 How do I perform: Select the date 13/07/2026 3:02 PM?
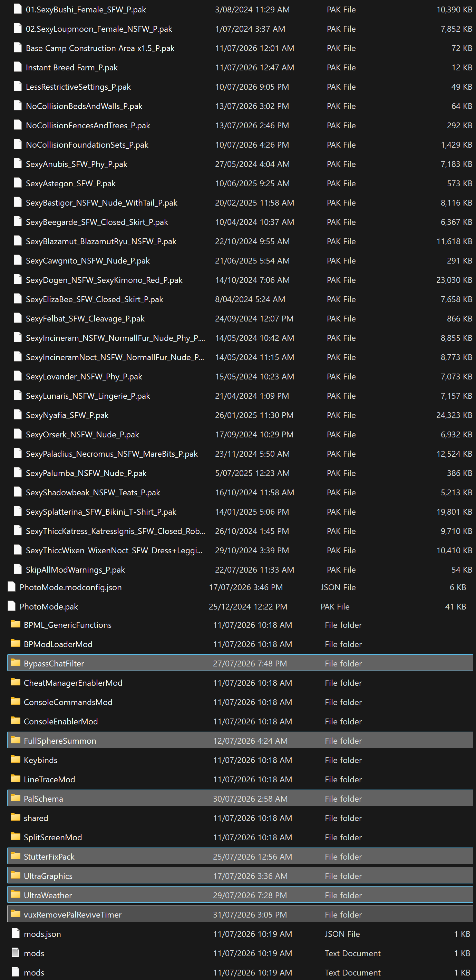(252, 106)
